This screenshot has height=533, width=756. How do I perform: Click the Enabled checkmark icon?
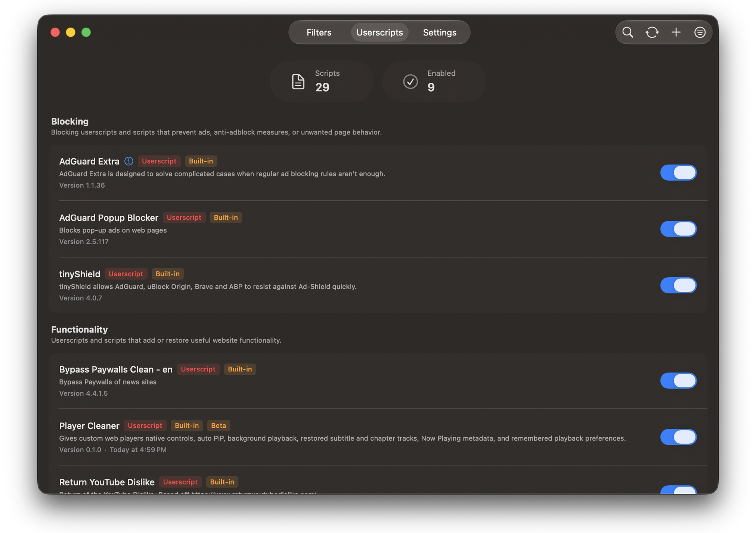click(410, 81)
